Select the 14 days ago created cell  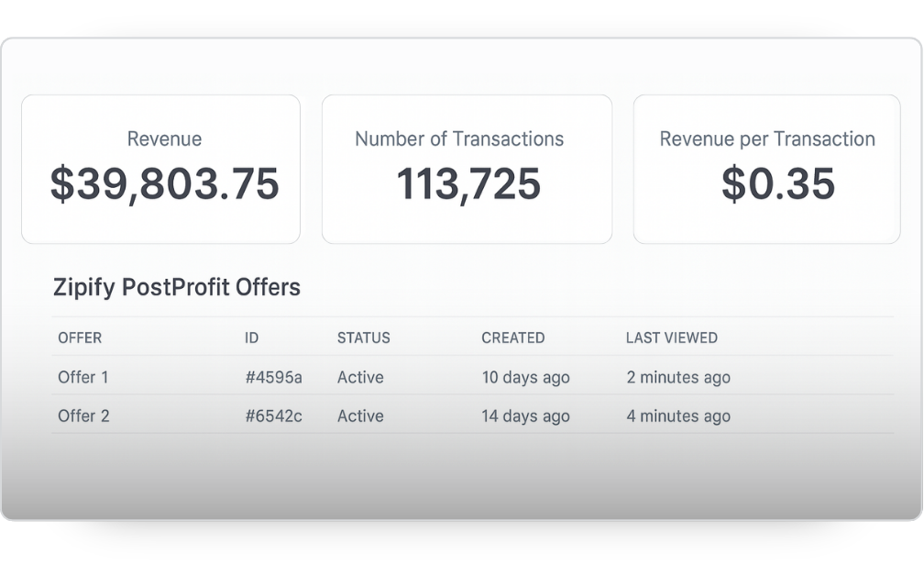525,415
